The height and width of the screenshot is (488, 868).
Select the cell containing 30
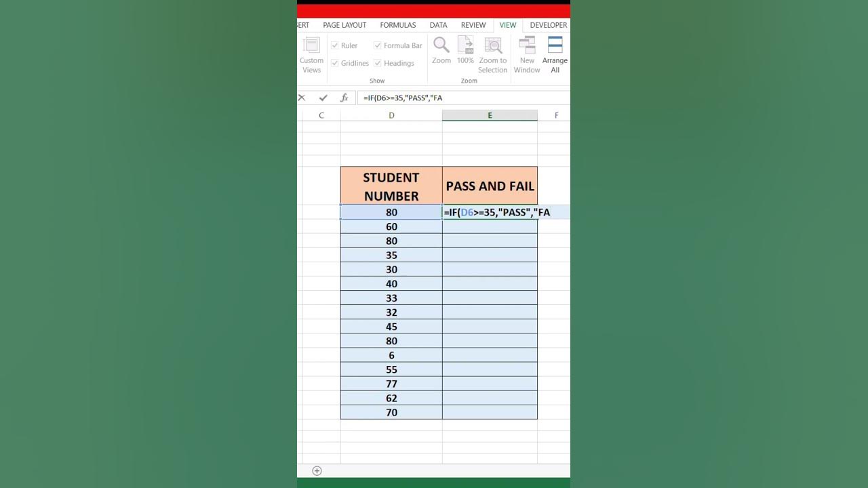(x=391, y=269)
